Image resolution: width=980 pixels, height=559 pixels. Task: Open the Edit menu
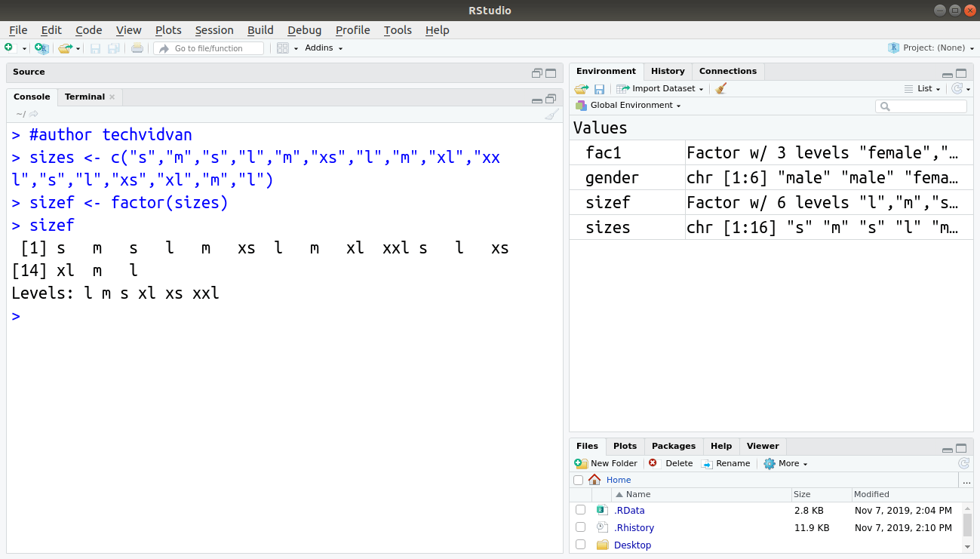pyautogui.click(x=51, y=30)
